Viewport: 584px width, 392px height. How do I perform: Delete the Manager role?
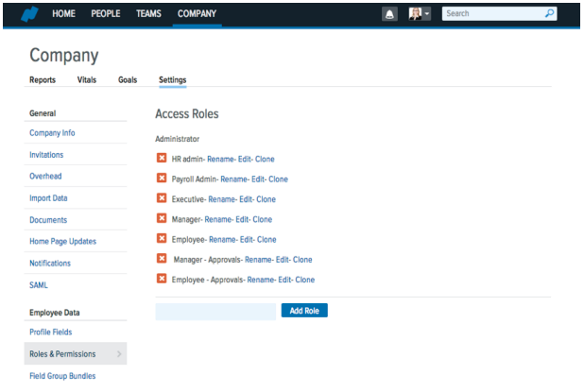click(162, 218)
